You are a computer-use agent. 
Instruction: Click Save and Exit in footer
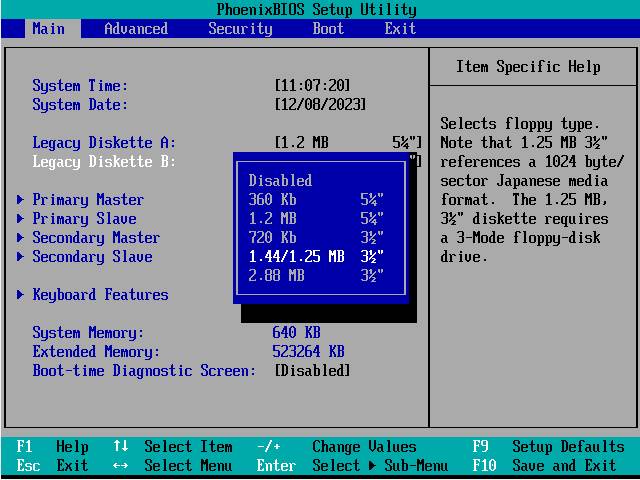[x=564, y=466]
